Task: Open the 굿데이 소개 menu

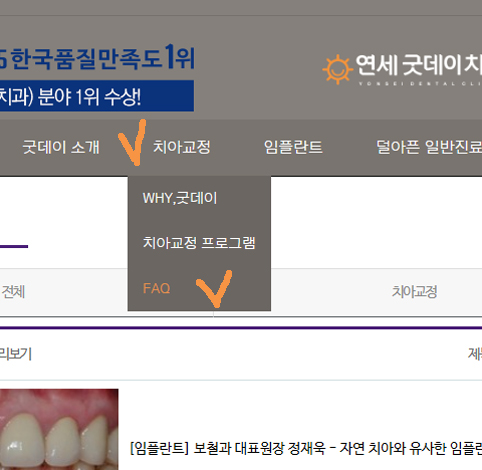Action: click(x=61, y=147)
